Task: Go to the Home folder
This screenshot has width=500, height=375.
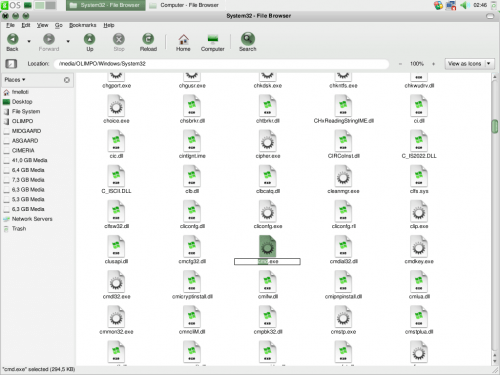Action: coord(183,42)
